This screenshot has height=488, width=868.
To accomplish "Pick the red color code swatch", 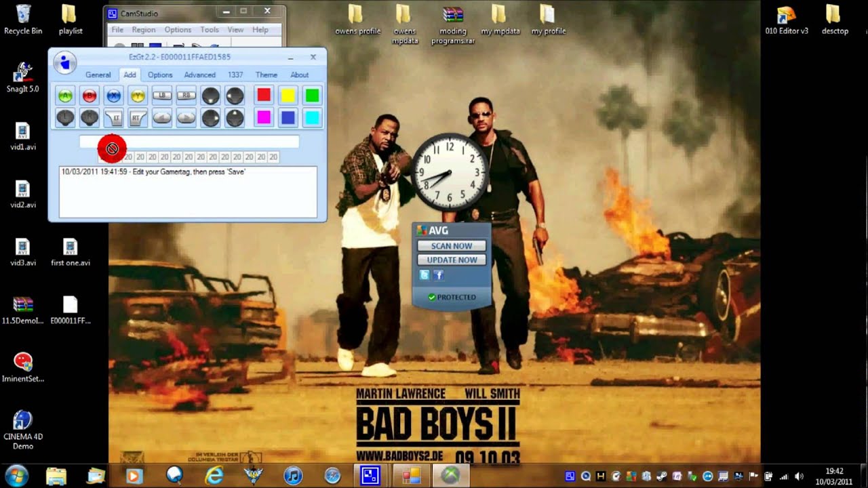I will (264, 95).
